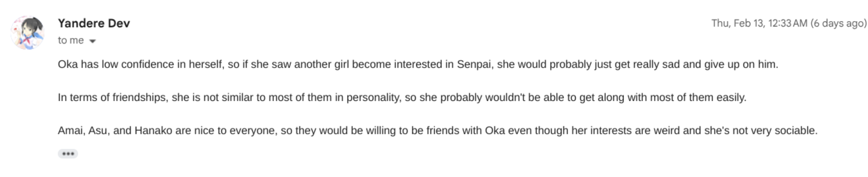This screenshot has height=177, width=868.
Task: Click the time "12:33 AM" in the header
Action: click(788, 23)
